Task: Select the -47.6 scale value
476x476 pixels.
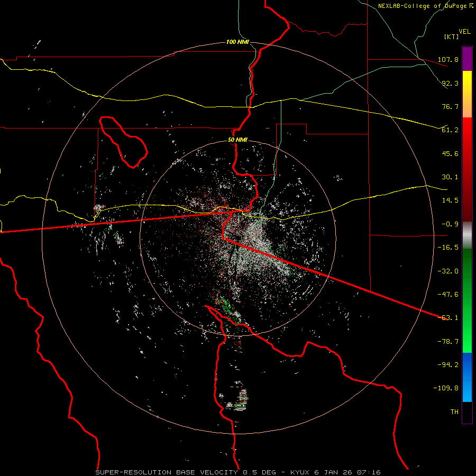Action: tap(448, 295)
